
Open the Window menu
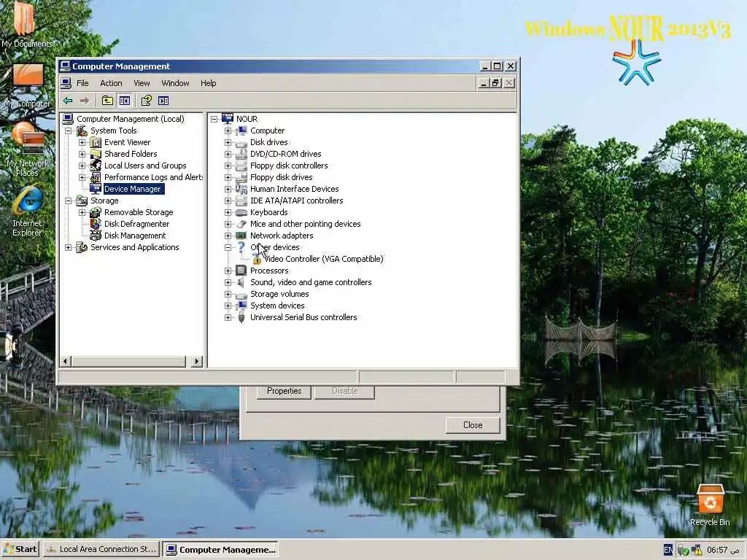(175, 83)
